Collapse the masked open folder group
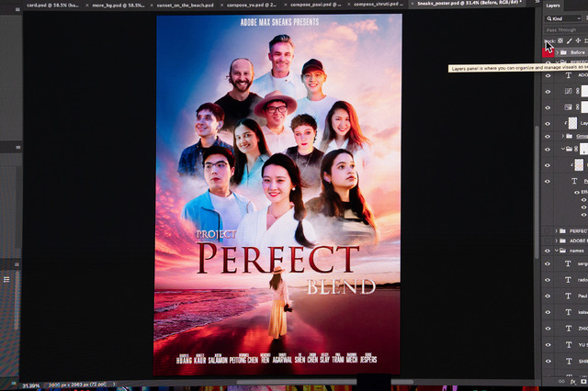Viewport: 588px width, 391px height. pyautogui.click(x=563, y=149)
